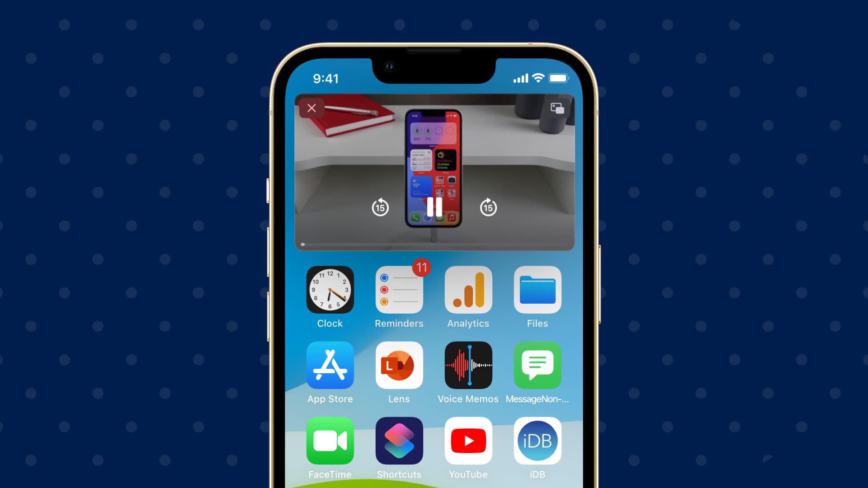Image resolution: width=868 pixels, height=488 pixels.
Task: Open iDB app
Action: [x=537, y=441]
